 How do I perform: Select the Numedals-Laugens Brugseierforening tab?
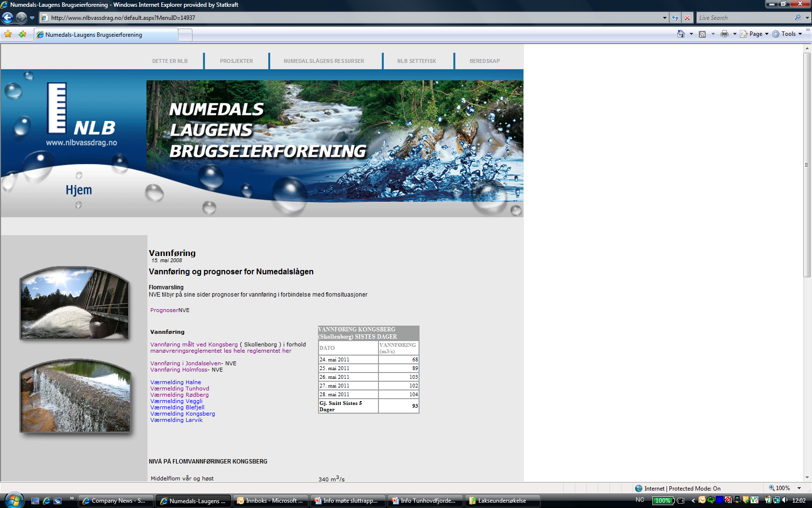click(x=106, y=35)
